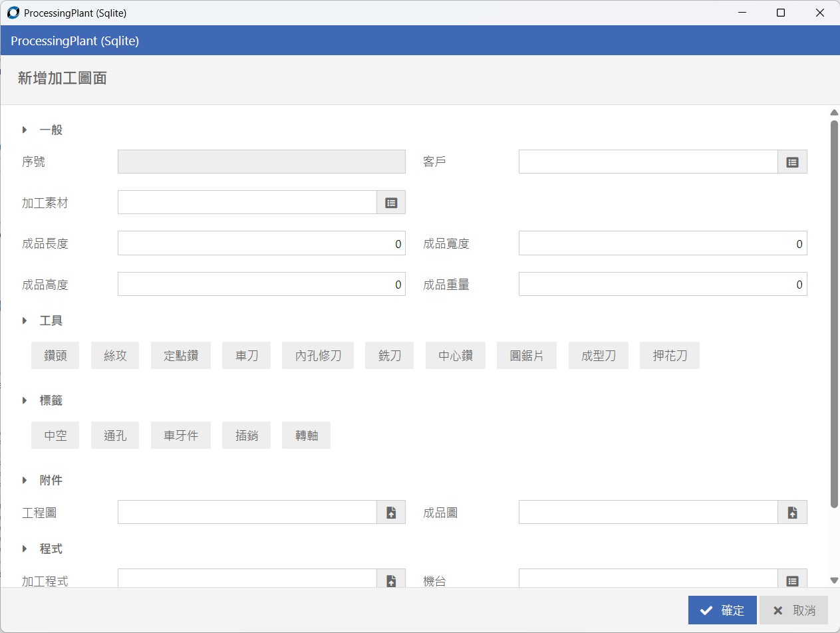Click the 客戶 input field
The height and width of the screenshot is (633, 840).
tap(648, 162)
